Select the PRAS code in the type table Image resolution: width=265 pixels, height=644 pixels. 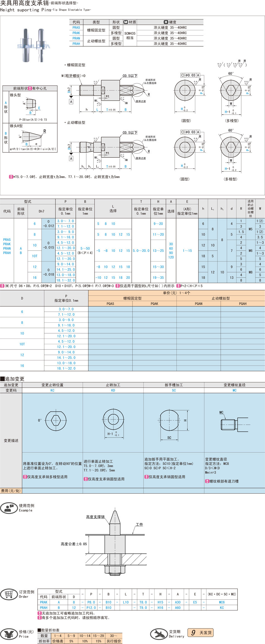pyautogui.click(x=76, y=28)
